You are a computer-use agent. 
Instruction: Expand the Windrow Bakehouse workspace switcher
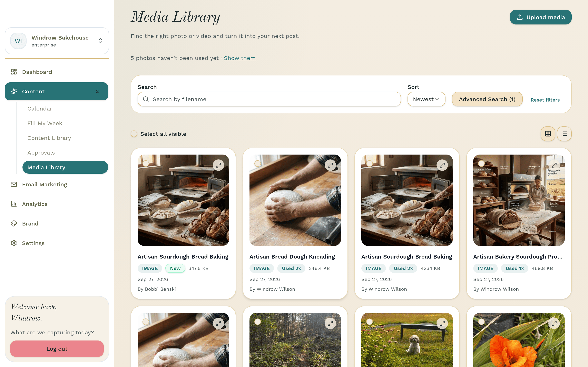pyautogui.click(x=57, y=41)
